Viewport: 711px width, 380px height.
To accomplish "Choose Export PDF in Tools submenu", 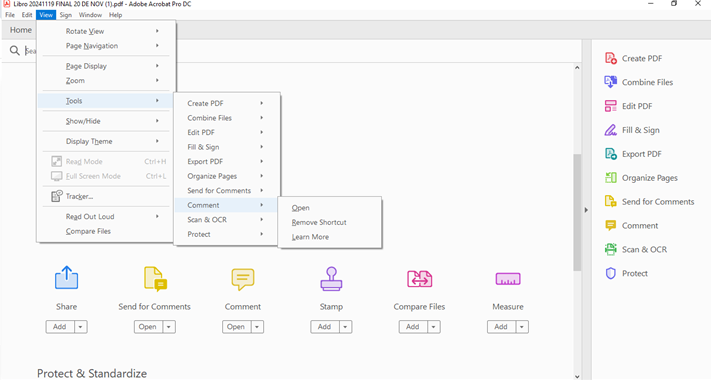I will pos(227,161).
